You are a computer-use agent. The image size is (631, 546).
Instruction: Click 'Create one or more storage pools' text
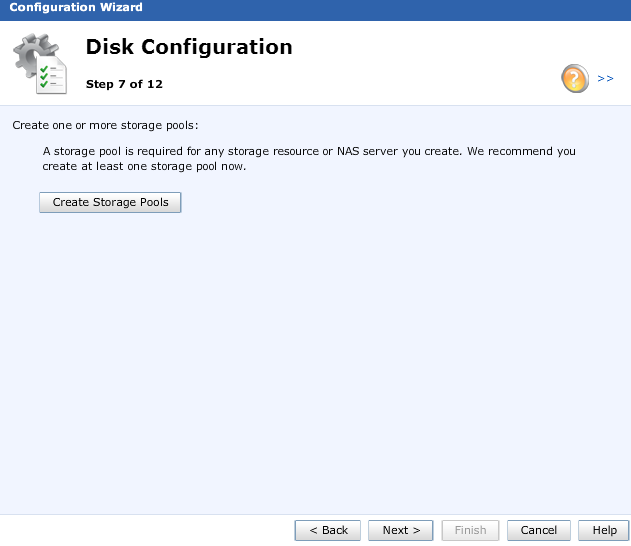[x=105, y=126]
